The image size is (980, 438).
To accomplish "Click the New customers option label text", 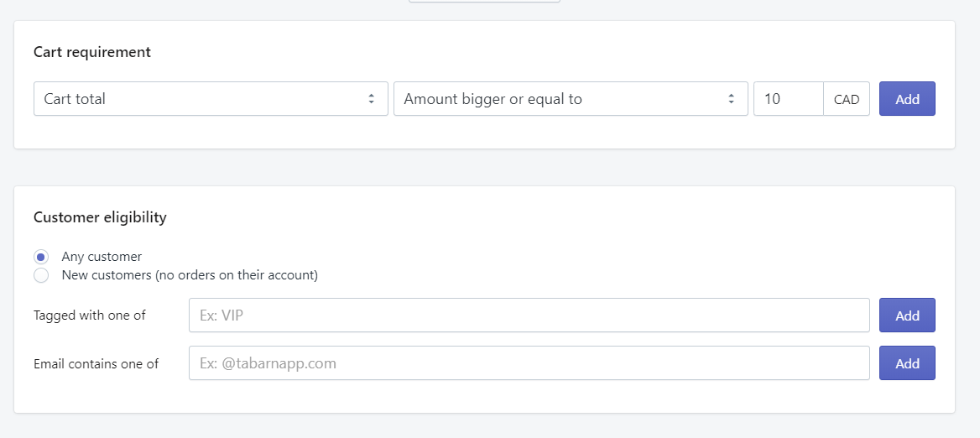I will point(190,275).
